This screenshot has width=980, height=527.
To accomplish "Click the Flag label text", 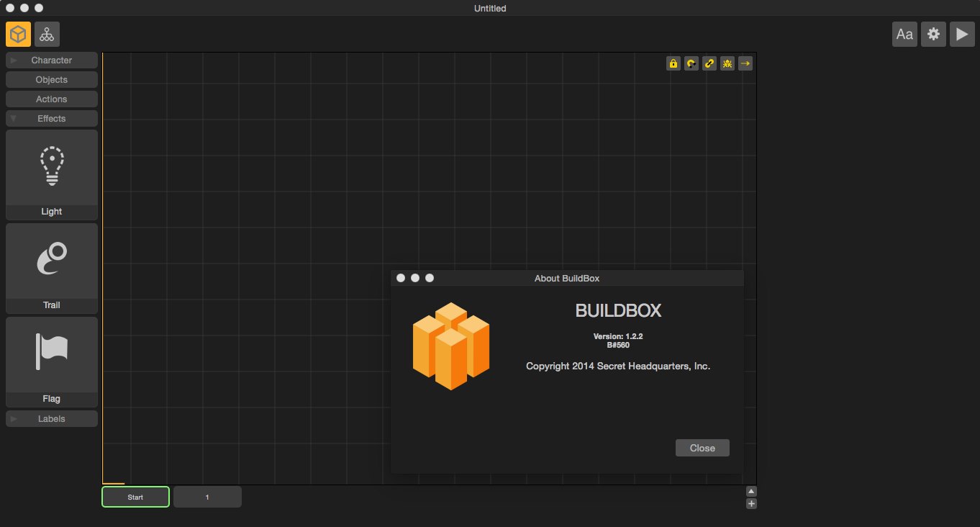I will click(52, 399).
